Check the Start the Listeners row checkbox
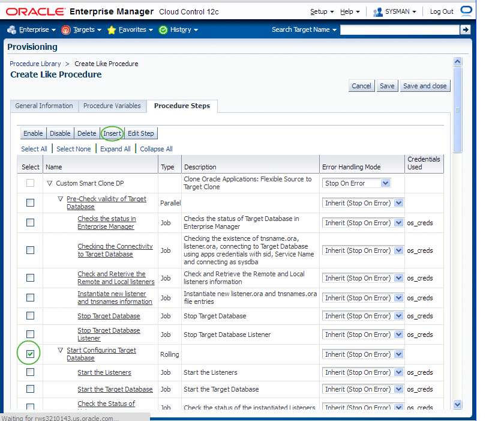Image resolution: width=504 pixels, height=421 pixels. point(30,372)
